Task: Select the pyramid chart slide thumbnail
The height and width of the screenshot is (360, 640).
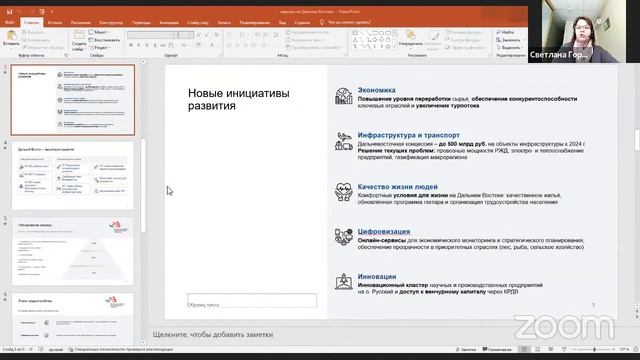Action: pos(73,251)
